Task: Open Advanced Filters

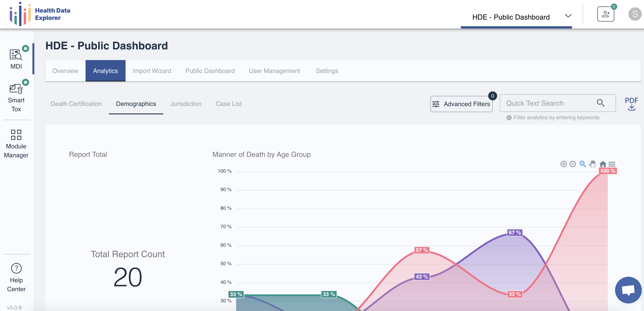Action: tap(461, 104)
